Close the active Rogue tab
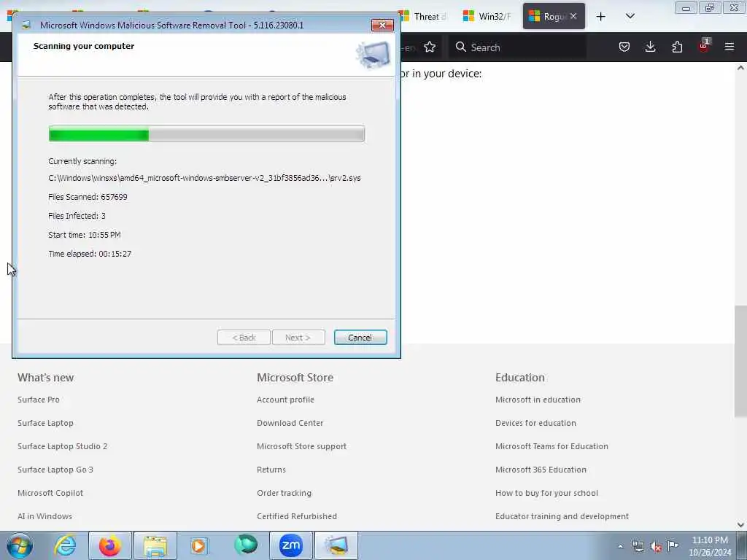Viewport: 747px width, 560px height. pos(573,16)
